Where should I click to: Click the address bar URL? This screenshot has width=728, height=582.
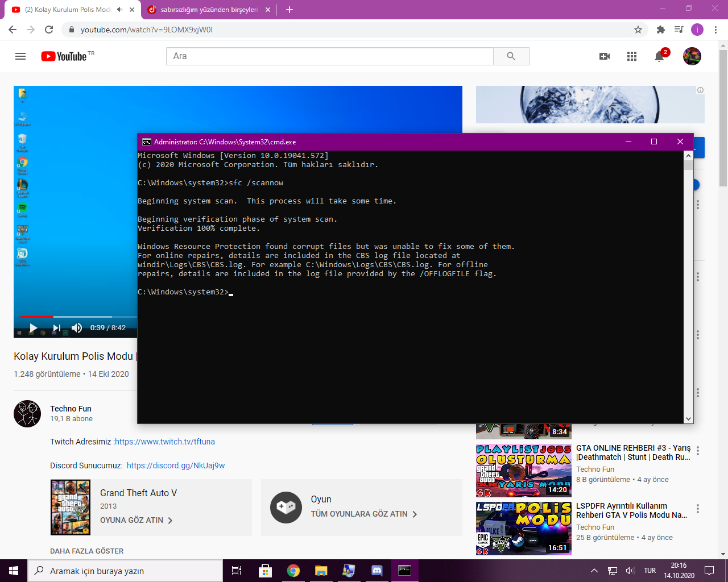tap(147, 30)
